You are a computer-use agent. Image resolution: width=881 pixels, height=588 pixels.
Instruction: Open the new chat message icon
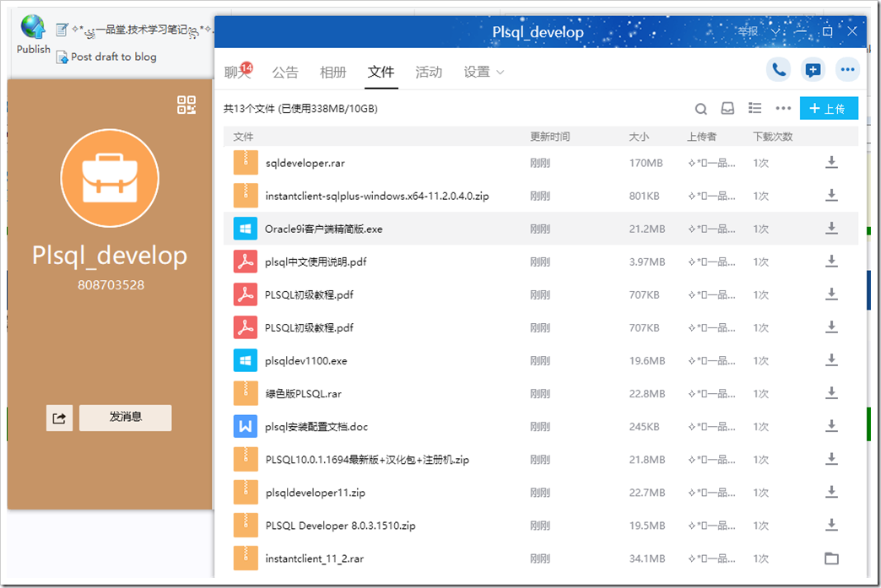point(813,70)
